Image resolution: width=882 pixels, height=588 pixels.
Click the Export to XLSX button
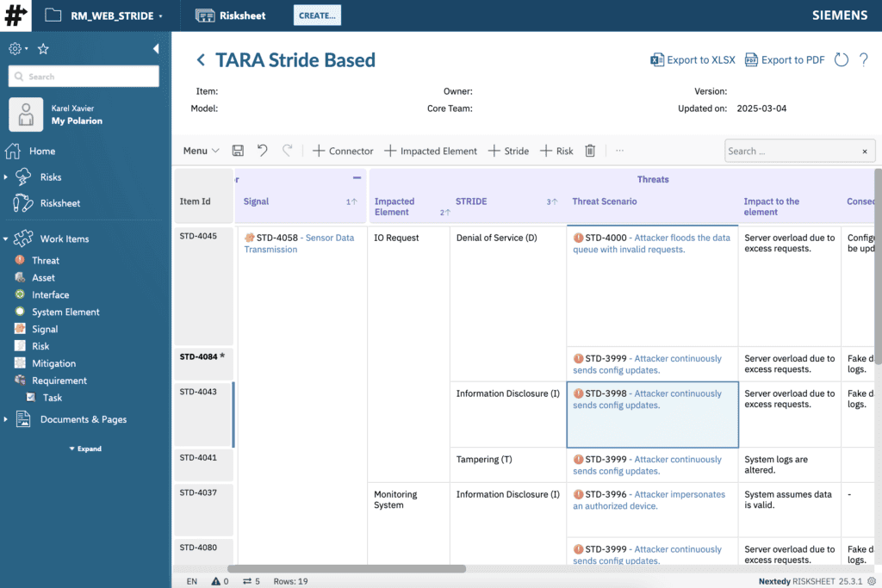pyautogui.click(x=693, y=59)
